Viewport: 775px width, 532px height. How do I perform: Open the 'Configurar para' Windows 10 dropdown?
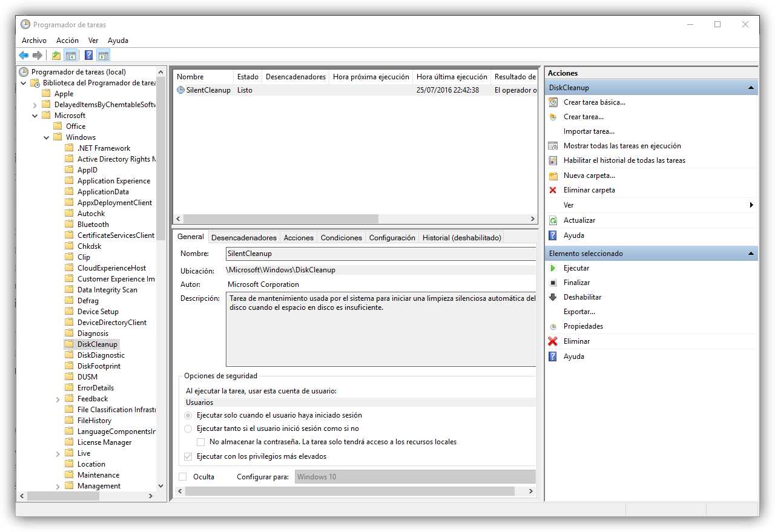coord(415,477)
